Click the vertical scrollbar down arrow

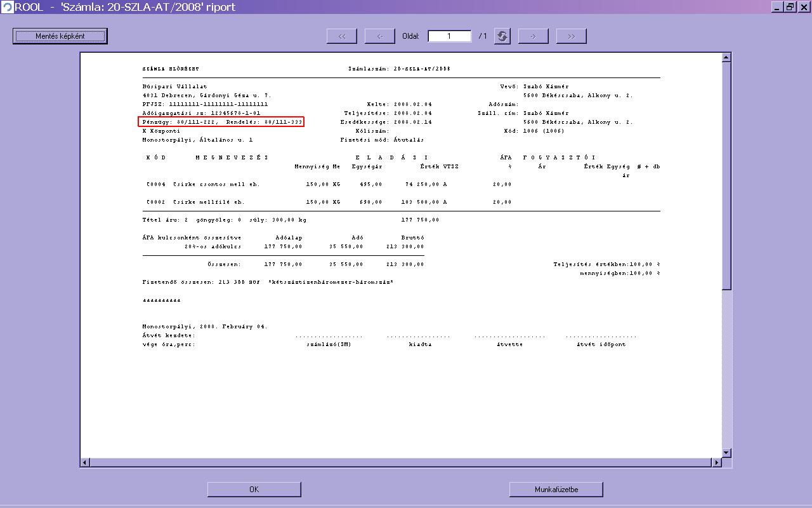click(727, 453)
